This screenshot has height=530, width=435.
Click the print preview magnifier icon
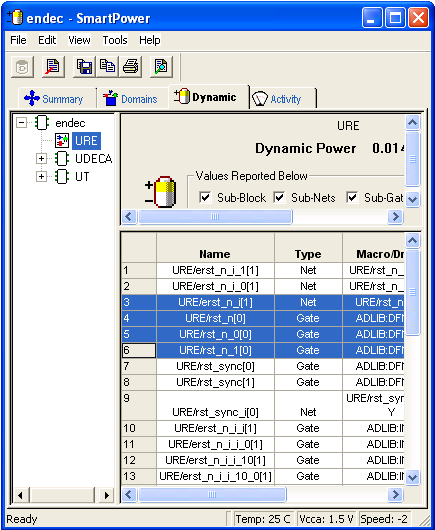tap(161, 67)
